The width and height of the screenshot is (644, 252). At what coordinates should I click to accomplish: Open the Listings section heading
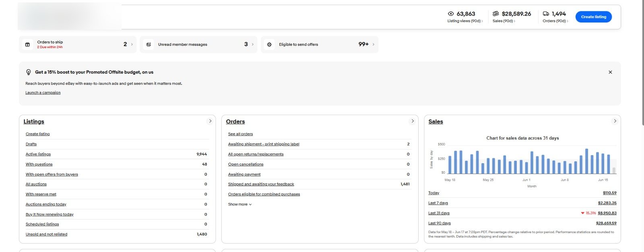click(34, 121)
